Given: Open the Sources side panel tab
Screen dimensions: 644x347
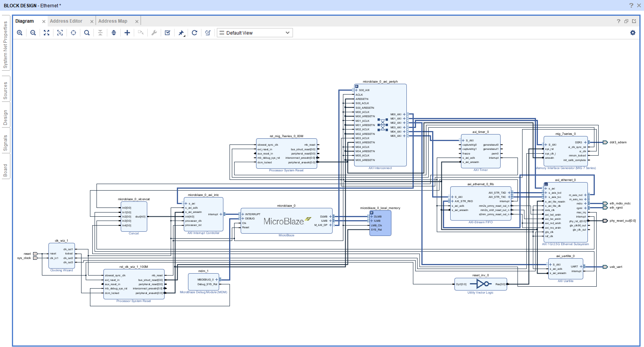Looking at the screenshot, I should tap(5, 91).
